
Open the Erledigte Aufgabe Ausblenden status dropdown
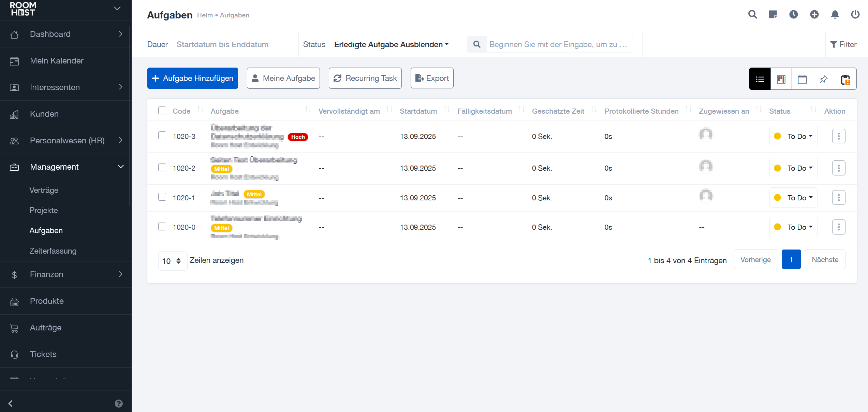(391, 44)
